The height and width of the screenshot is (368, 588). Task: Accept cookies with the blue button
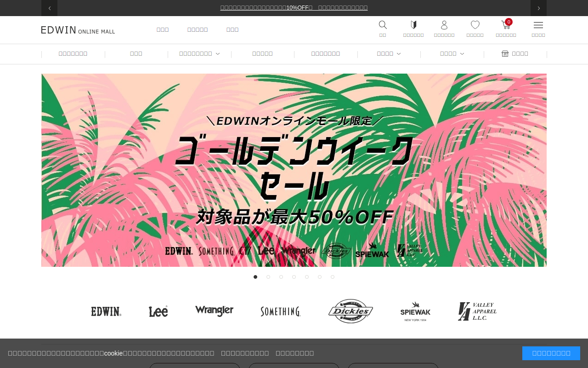pyautogui.click(x=551, y=353)
